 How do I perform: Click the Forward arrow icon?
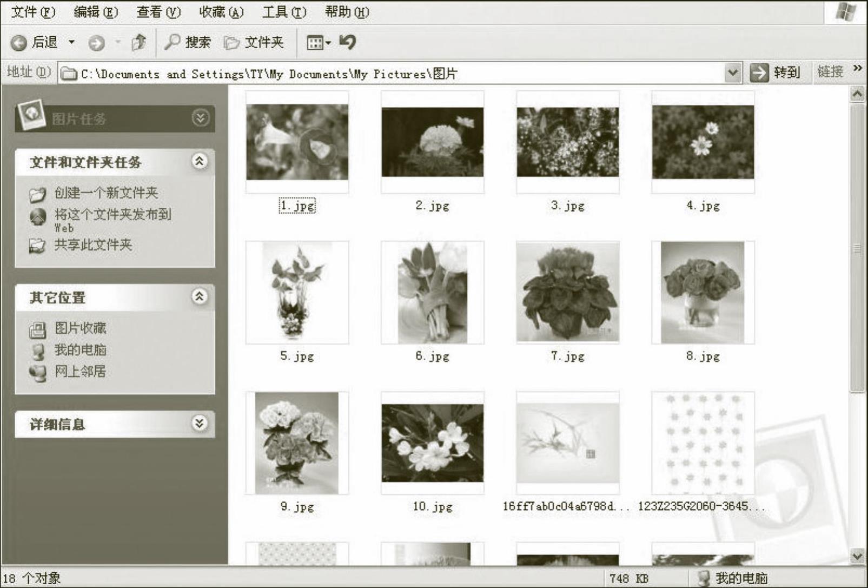[97, 43]
